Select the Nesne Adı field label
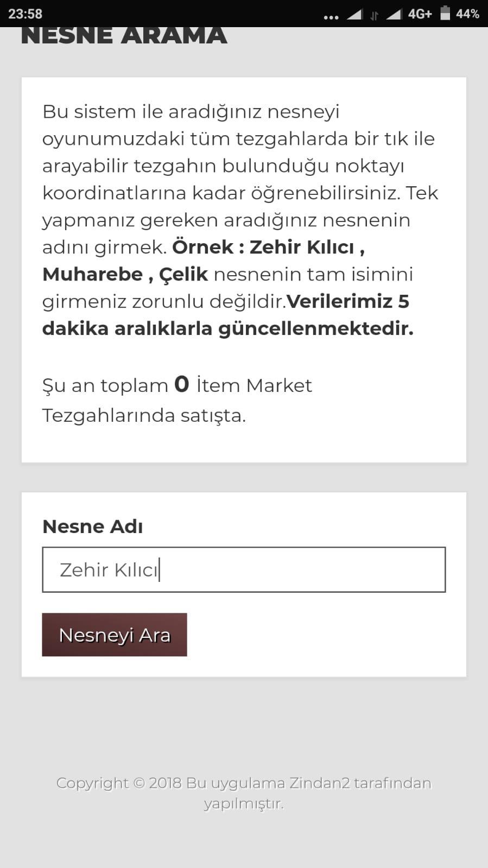This screenshot has height=868, width=488. coord(92,525)
